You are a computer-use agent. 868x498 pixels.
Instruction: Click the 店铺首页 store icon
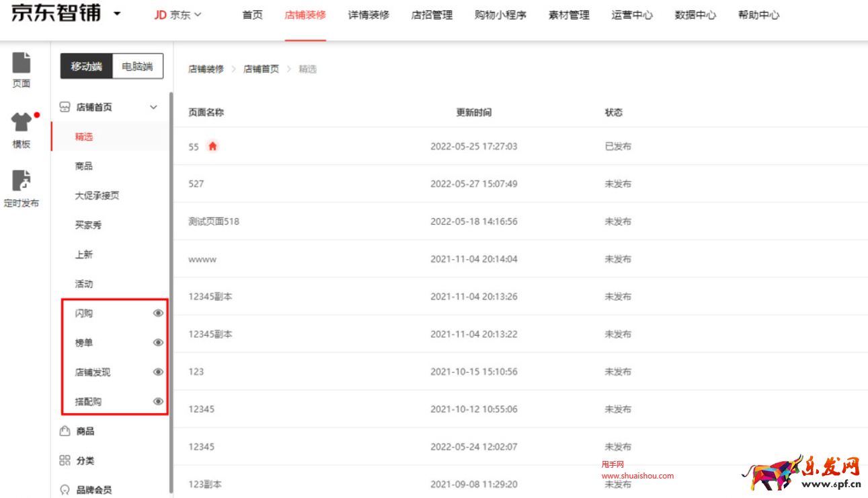point(65,107)
